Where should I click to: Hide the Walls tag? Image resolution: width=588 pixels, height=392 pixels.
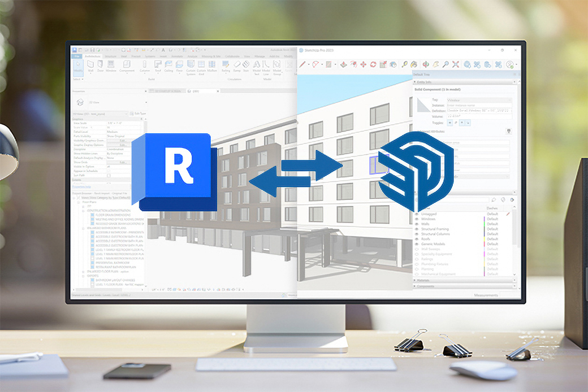pos(417,224)
